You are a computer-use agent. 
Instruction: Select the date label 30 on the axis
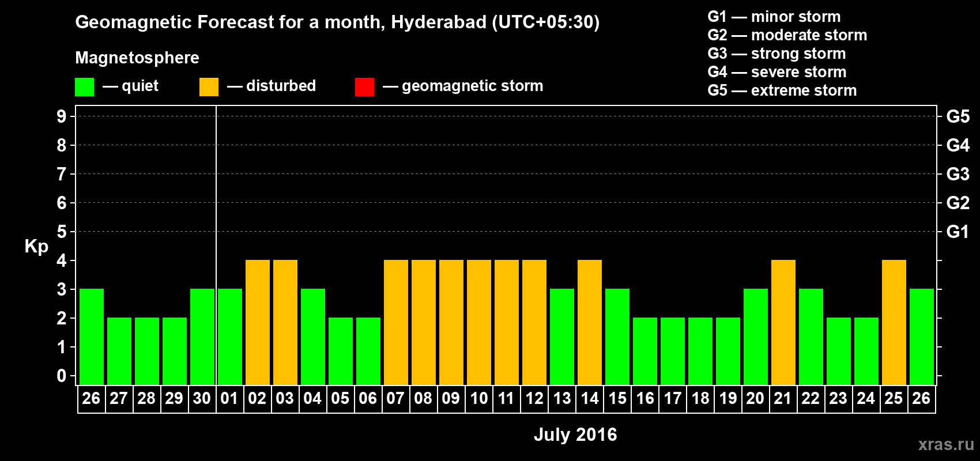tap(202, 398)
